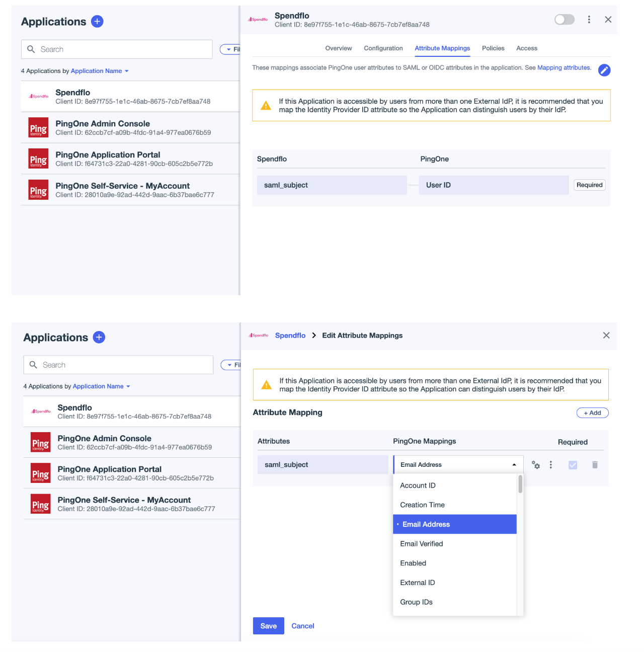This screenshot has height=652, width=644.
Task: Open Application Name sort dropdown, lower screenshot
Action: [x=102, y=386]
